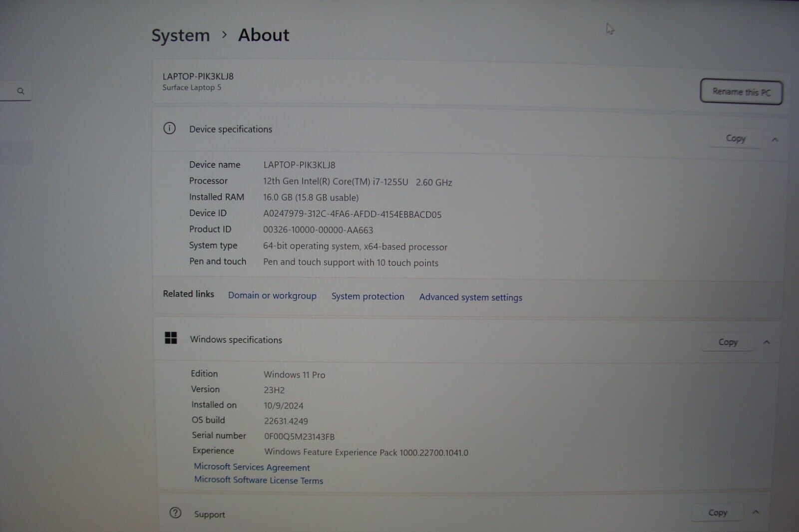Copy the Support information
The width and height of the screenshot is (799, 532).
[718, 513]
